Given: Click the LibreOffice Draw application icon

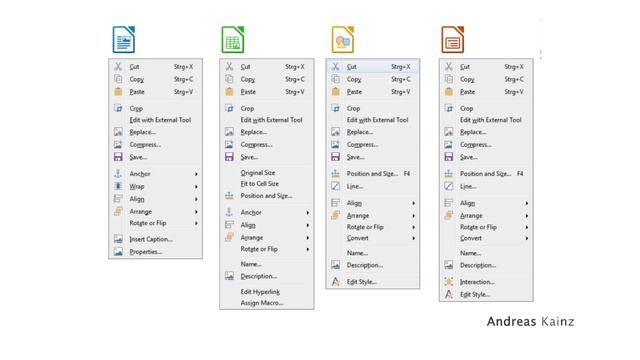Looking at the screenshot, I should (343, 40).
